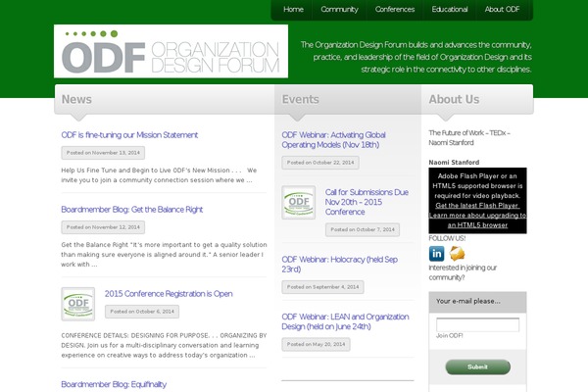Image resolution: width=588 pixels, height=392 pixels.
Task: Click the green Submit button
Action: [477, 367]
